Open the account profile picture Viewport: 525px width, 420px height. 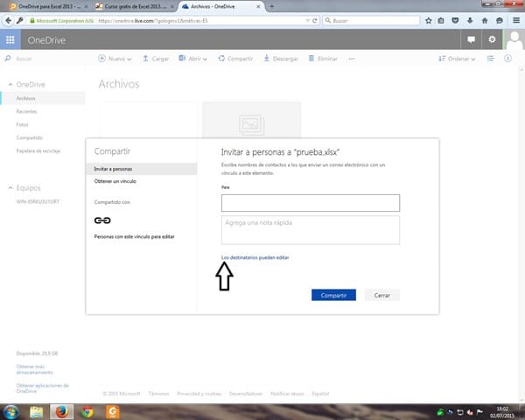tap(514, 39)
